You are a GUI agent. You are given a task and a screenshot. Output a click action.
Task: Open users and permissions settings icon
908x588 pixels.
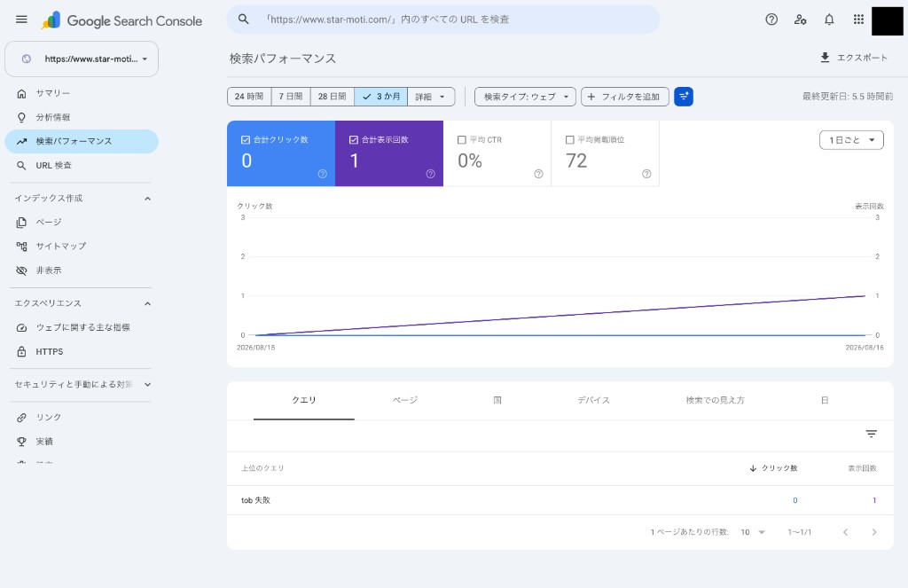pos(801,20)
